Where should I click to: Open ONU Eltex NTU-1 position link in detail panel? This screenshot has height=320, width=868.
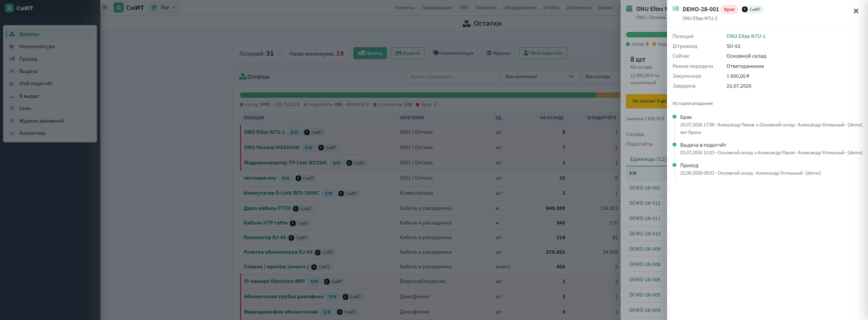click(x=746, y=36)
